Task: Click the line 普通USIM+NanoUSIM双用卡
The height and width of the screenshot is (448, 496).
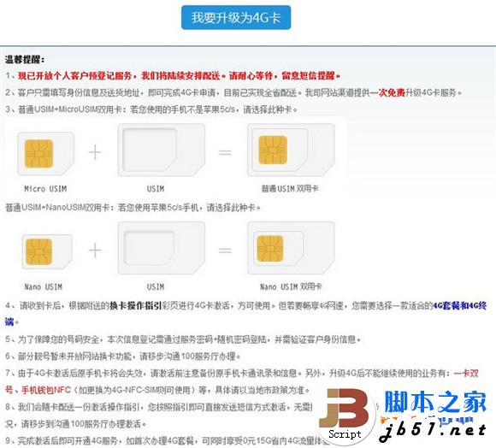Action: pyautogui.click(x=133, y=208)
